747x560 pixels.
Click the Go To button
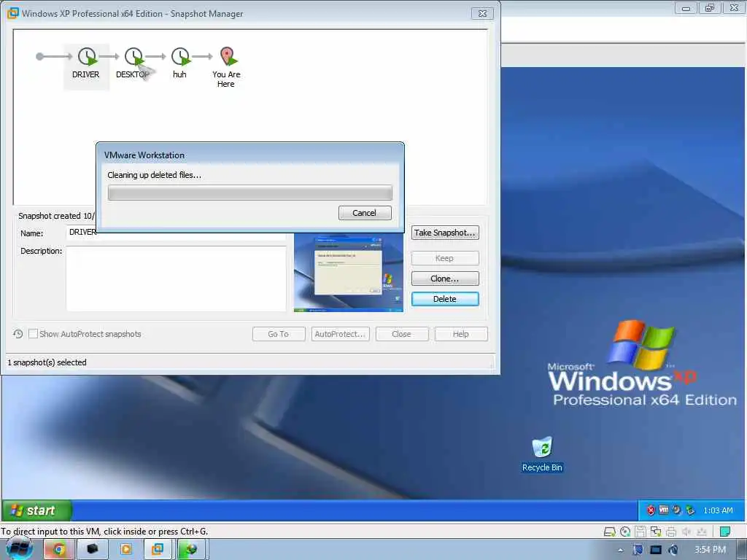pos(279,334)
